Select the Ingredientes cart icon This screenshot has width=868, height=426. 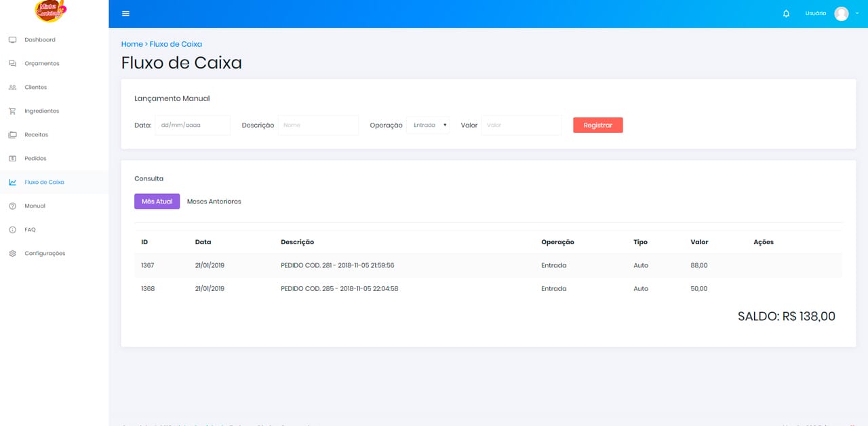[12, 111]
